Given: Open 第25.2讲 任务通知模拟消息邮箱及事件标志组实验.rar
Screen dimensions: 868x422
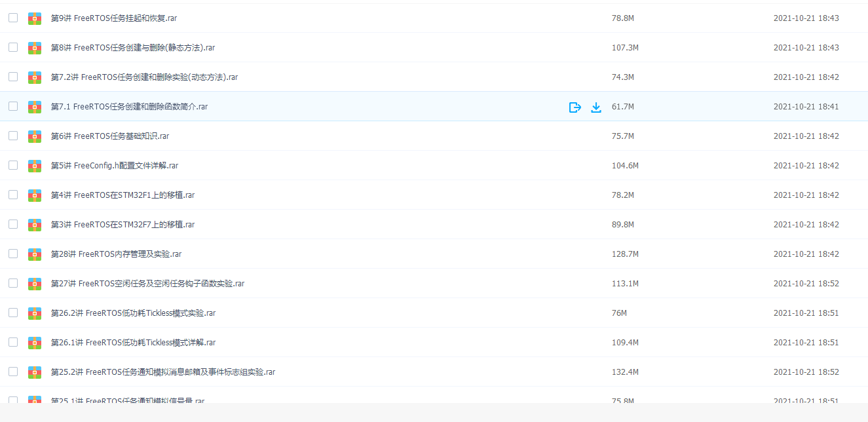Looking at the screenshot, I should pos(163,372).
